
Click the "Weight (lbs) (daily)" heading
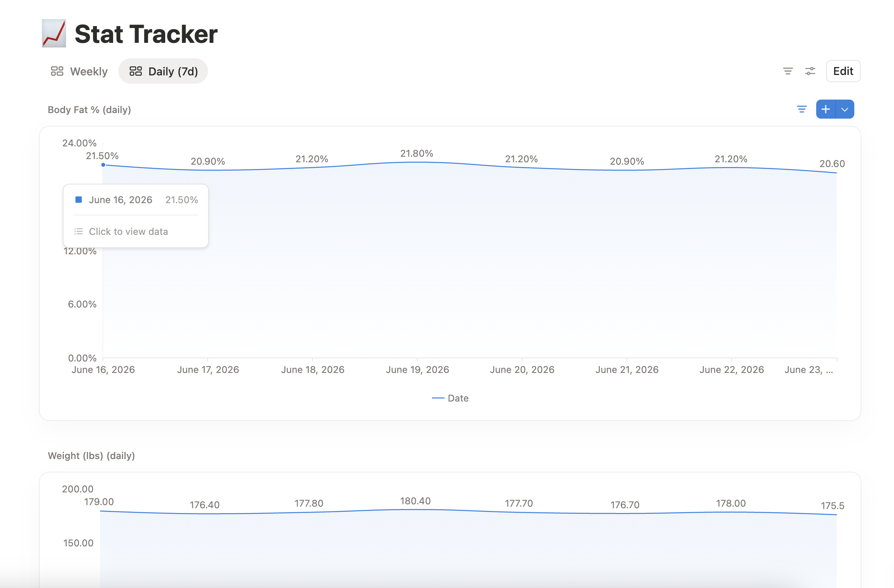91,456
